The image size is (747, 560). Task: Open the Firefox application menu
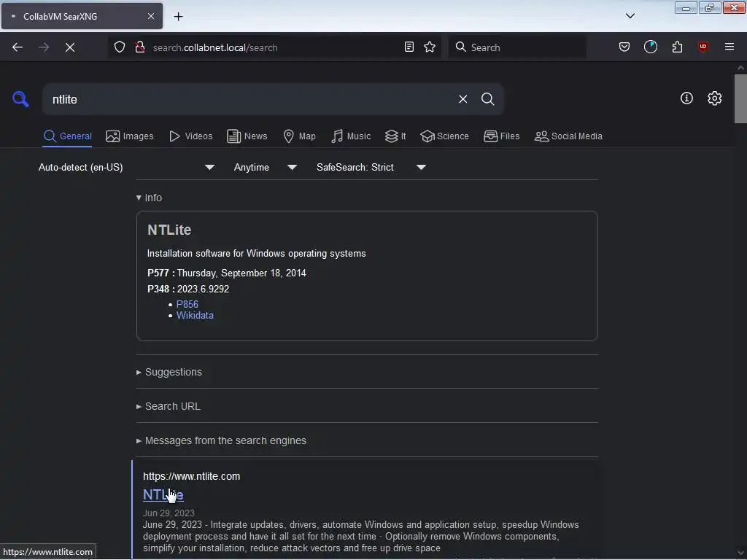pos(729,47)
